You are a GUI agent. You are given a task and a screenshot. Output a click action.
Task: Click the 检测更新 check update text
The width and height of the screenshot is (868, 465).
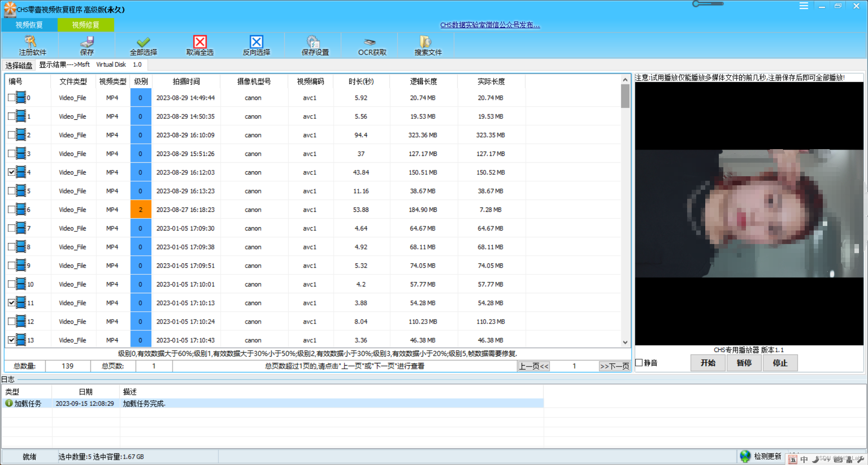pyautogui.click(x=768, y=456)
